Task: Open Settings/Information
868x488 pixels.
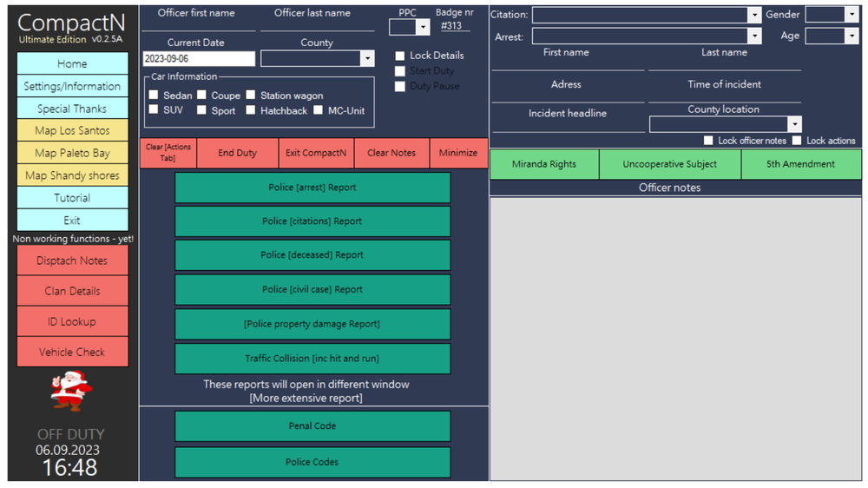Action: coord(73,87)
